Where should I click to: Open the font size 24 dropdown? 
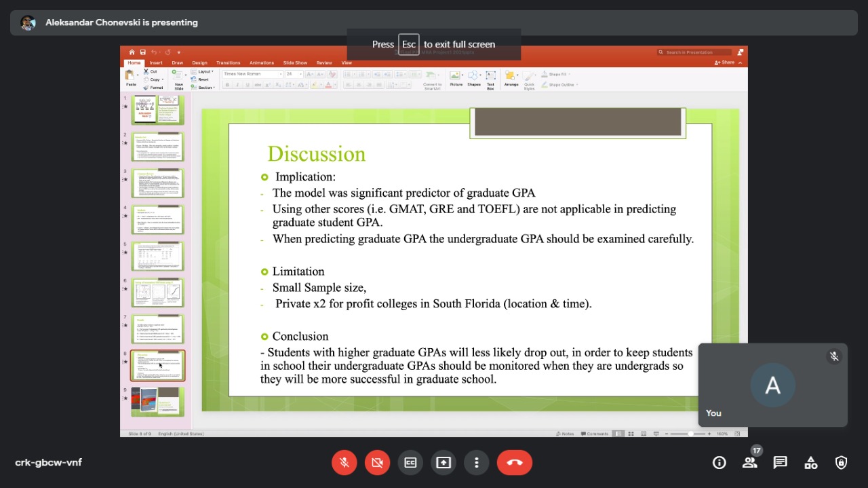click(294, 74)
